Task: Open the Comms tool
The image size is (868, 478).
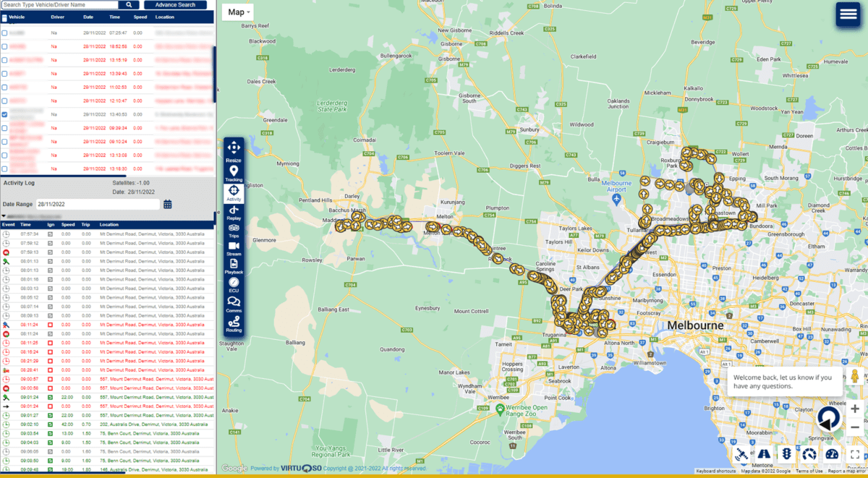Action: click(233, 304)
